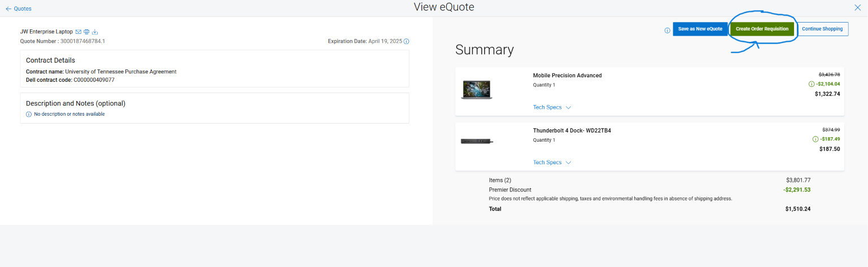Print the eQuote using printer icon
This screenshot has width=868, height=267.
86,32
